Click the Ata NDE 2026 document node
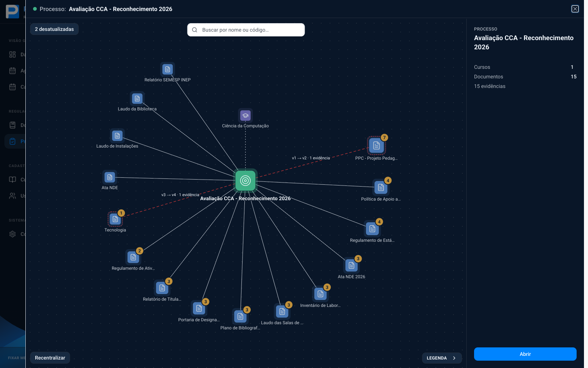 (x=352, y=266)
